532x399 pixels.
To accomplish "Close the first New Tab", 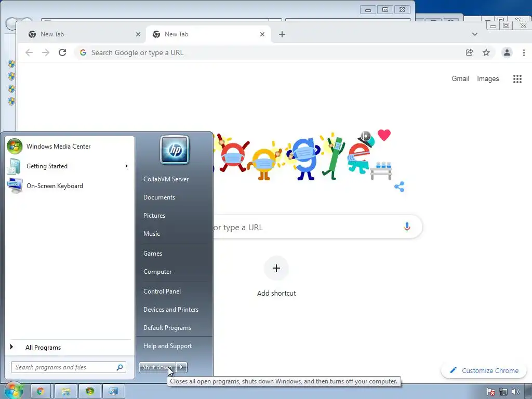I will (x=138, y=34).
